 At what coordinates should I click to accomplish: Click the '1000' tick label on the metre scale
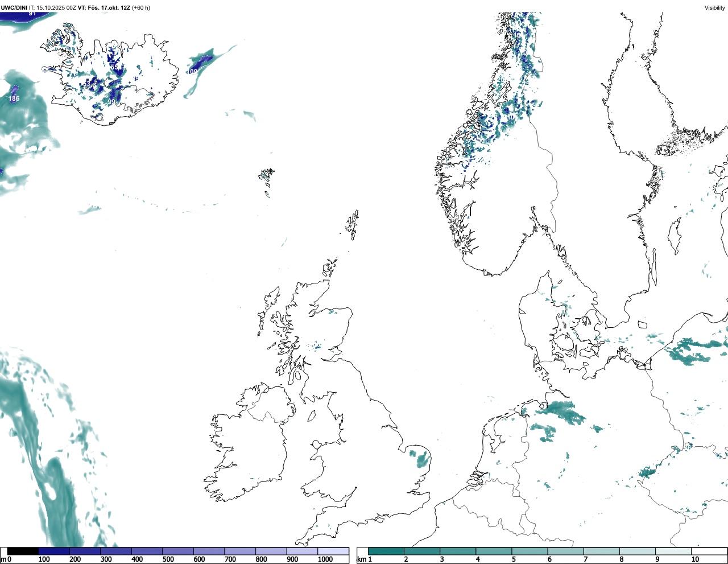[325, 559]
